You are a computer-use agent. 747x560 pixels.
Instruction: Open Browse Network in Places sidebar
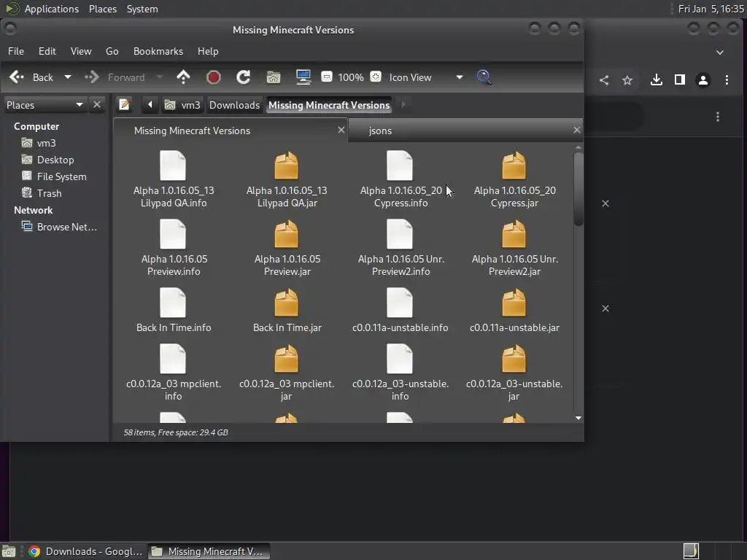click(59, 227)
